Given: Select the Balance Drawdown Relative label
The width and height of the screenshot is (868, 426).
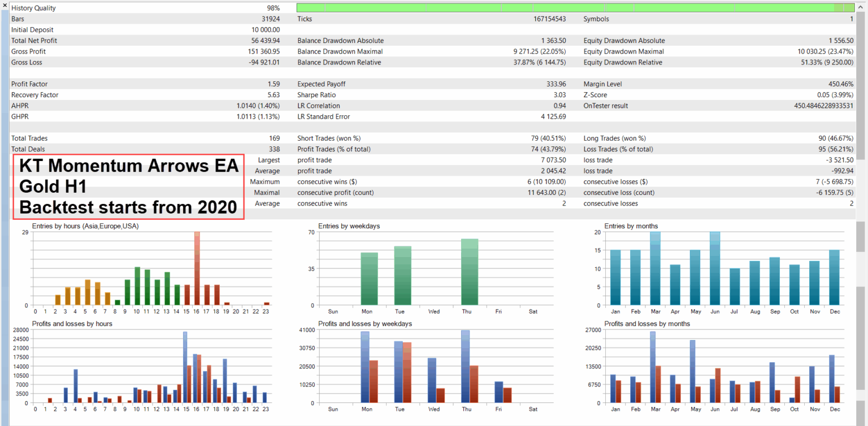Looking at the screenshot, I should [x=339, y=62].
